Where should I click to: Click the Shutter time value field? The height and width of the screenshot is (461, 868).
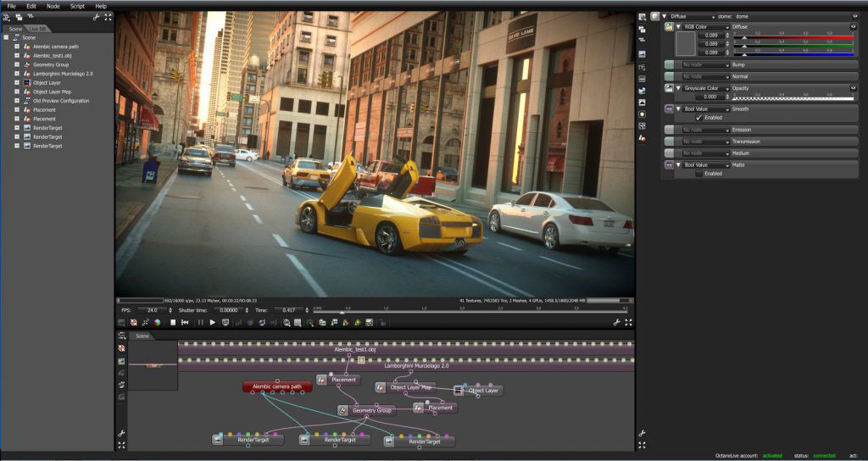(229, 310)
